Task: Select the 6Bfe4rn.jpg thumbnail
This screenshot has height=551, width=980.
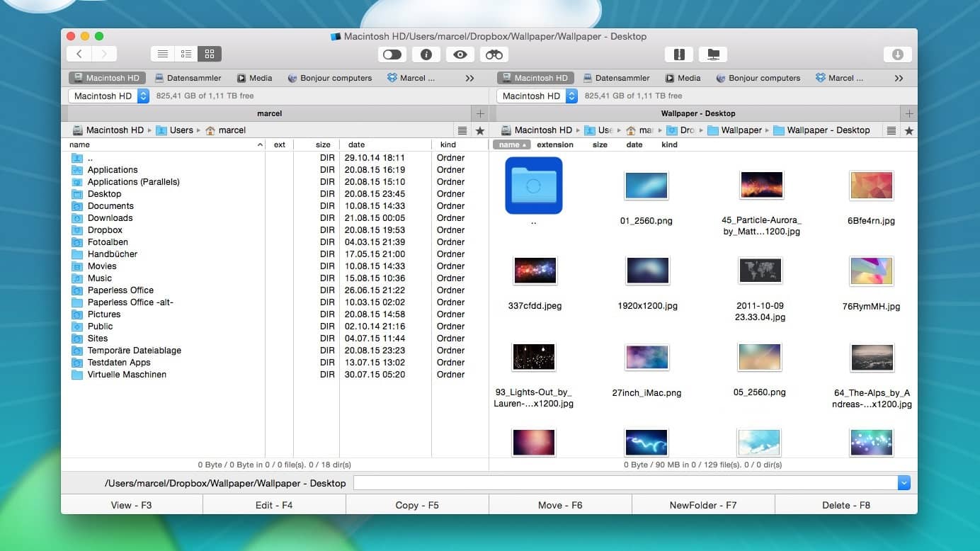Action: point(871,186)
